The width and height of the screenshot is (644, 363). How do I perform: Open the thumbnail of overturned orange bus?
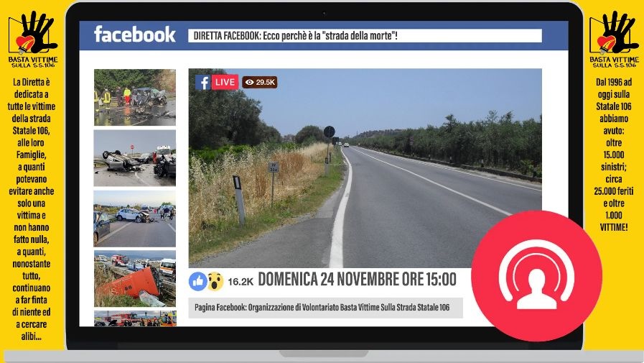point(135,279)
